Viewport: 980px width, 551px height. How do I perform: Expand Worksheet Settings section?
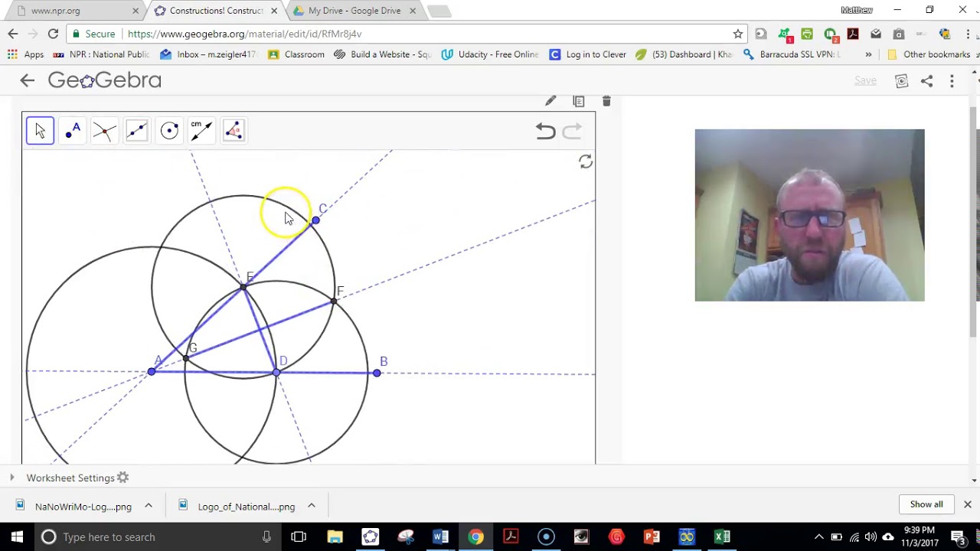[x=11, y=478]
